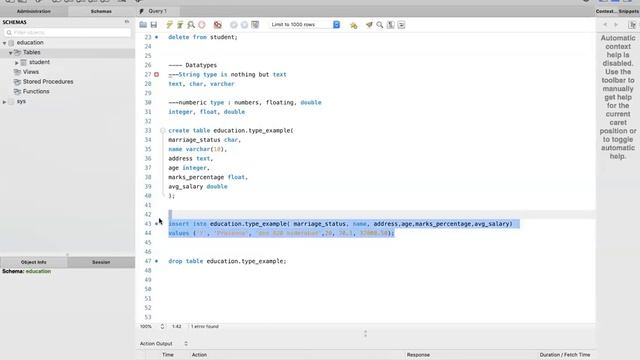Toggle automatic context help icon
Viewport: 640px width, 360px height.
pyautogui.click(x=632, y=25)
